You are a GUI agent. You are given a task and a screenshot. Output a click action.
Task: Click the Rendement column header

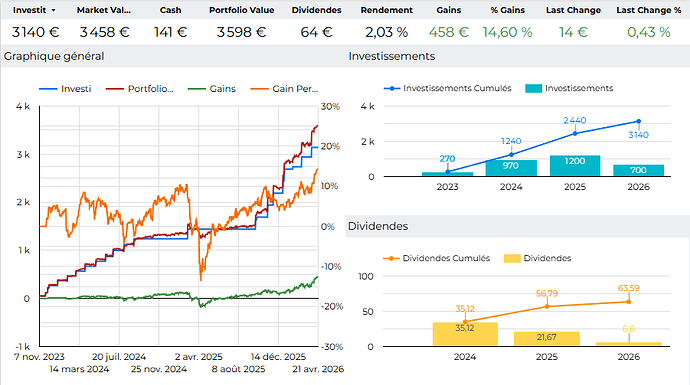[x=386, y=10]
